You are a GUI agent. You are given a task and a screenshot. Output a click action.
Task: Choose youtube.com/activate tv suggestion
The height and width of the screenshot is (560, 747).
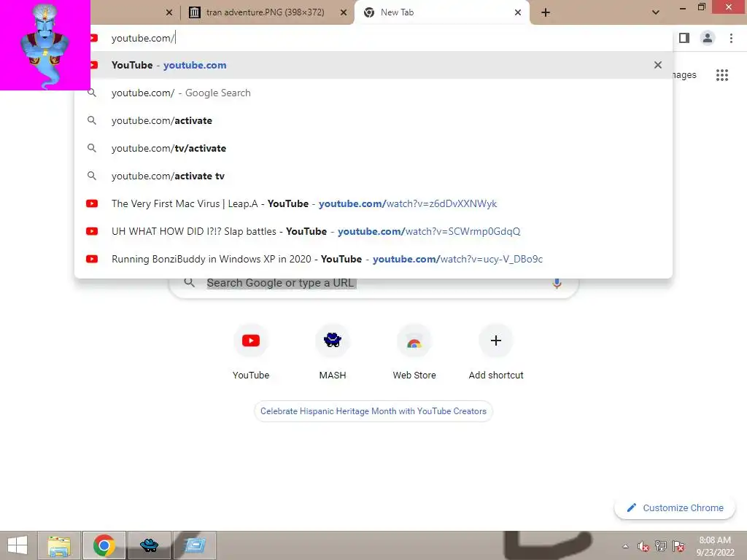pos(373,176)
